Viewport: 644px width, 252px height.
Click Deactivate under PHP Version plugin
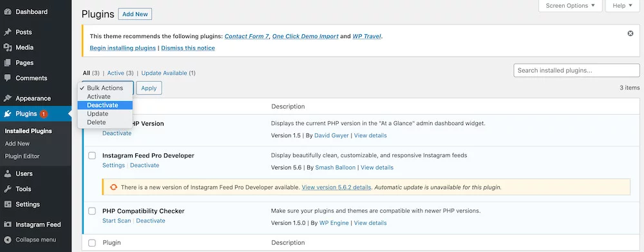point(117,133)
